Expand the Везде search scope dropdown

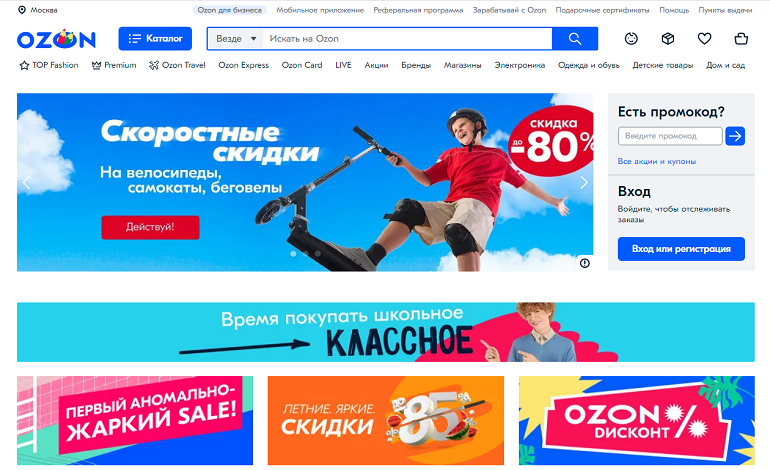tap(236, 38)
